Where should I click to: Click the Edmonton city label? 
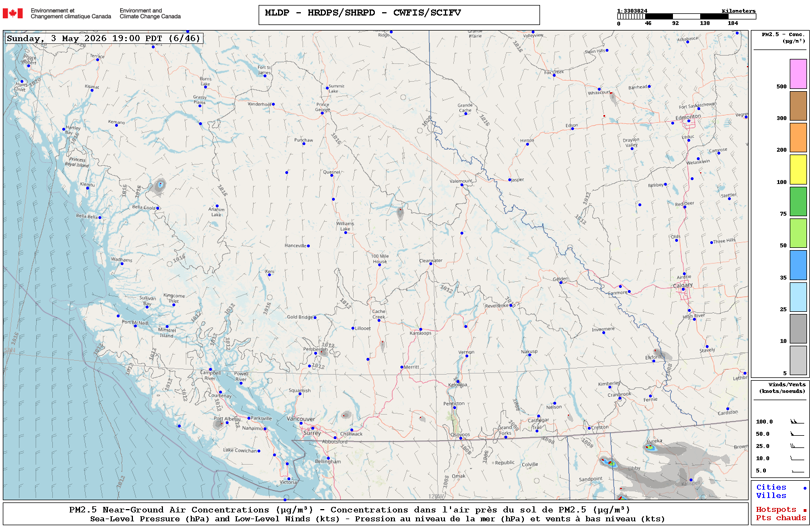[x=688, y=117]
